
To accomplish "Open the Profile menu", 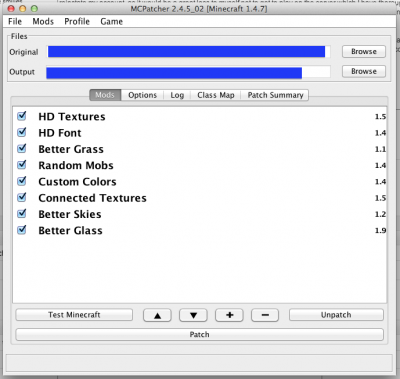I will tap(77, 21).
